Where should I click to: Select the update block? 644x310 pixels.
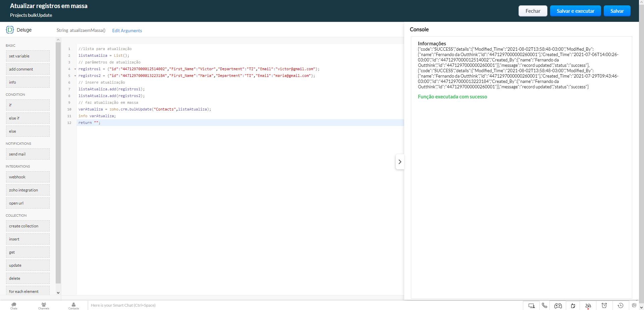tap(28, 265)
